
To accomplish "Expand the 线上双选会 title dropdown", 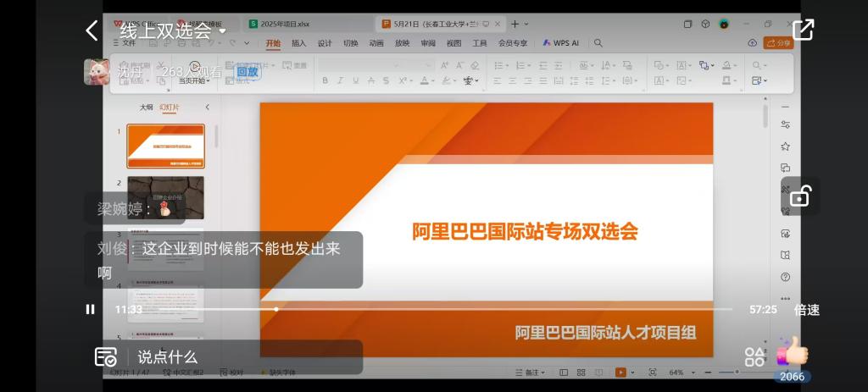I will coord(223,32).
